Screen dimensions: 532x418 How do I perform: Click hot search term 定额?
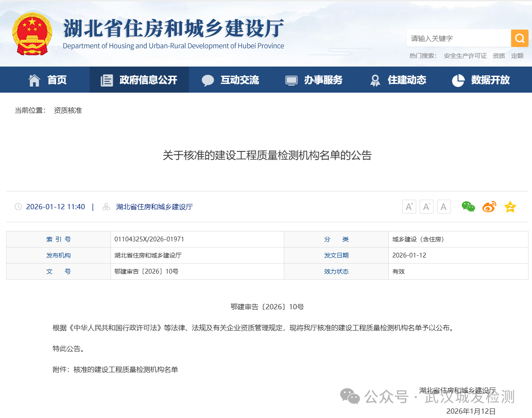(x=517, y=56)
